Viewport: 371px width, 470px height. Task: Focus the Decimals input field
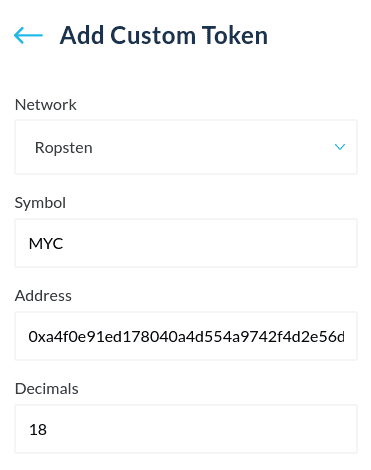click(x=186, y=429)
